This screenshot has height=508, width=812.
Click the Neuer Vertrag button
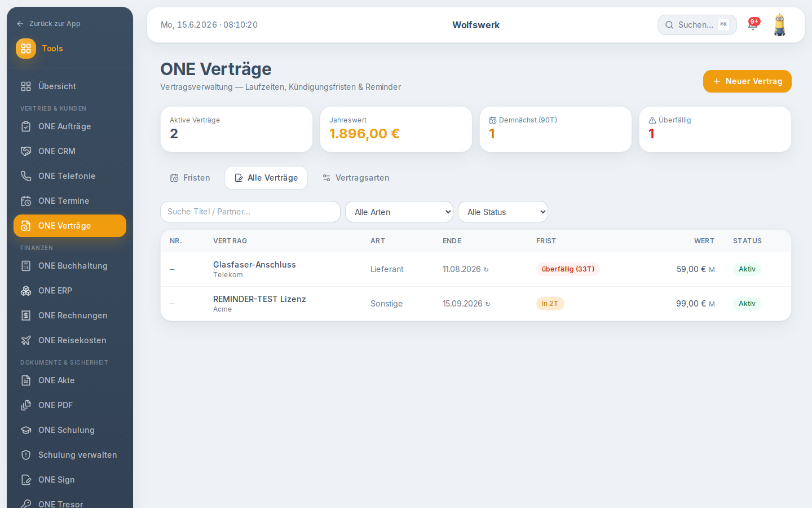[747, 81]
